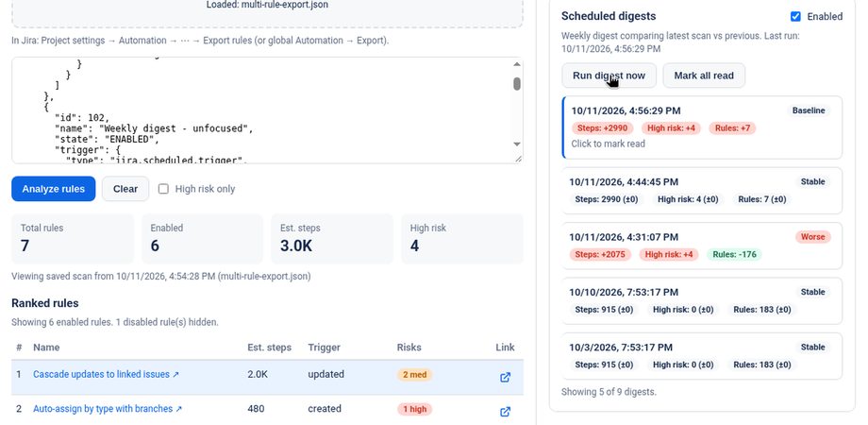The width and height of the screenshot is (868, 425).
Task: Click the 2.0K est. steps cell
Action: click(x=258, y=375)
